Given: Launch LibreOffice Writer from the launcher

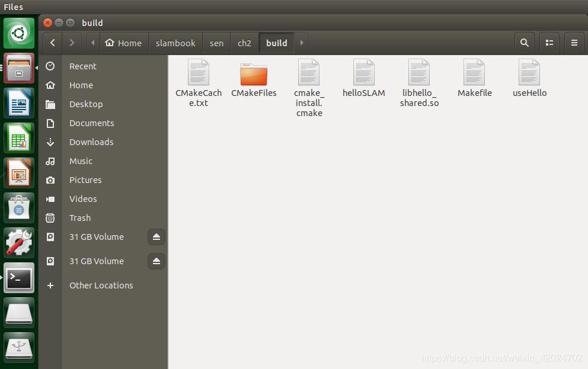Looking at the screenshot, I should point(19,103).
